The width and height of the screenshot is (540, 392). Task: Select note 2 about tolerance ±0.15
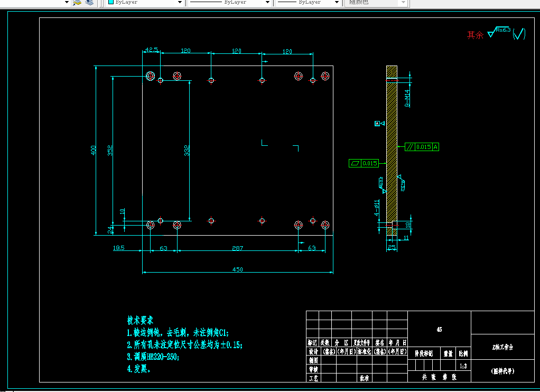185,344
